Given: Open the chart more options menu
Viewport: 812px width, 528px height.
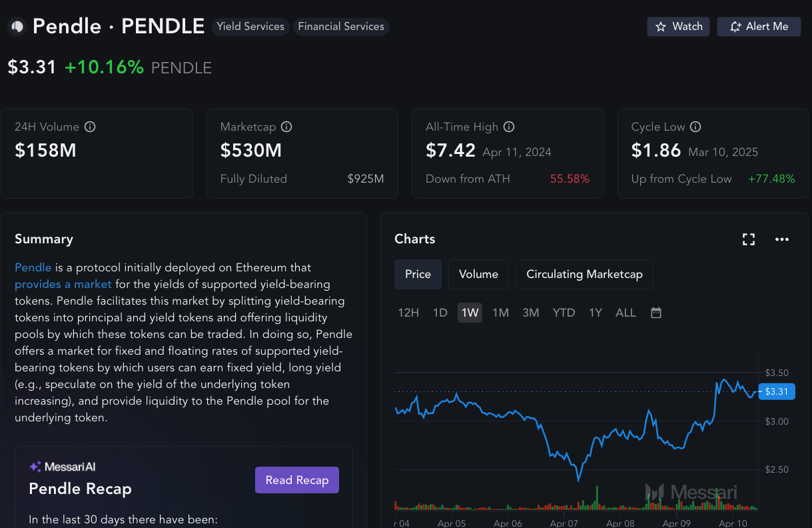Looking at the screenshot, I should tap(782, 239).
